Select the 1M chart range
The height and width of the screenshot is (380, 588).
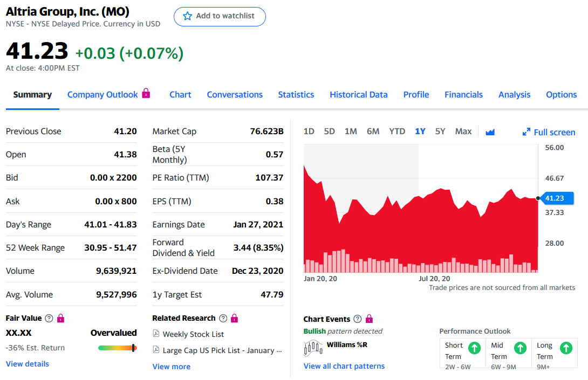[351, 131]
